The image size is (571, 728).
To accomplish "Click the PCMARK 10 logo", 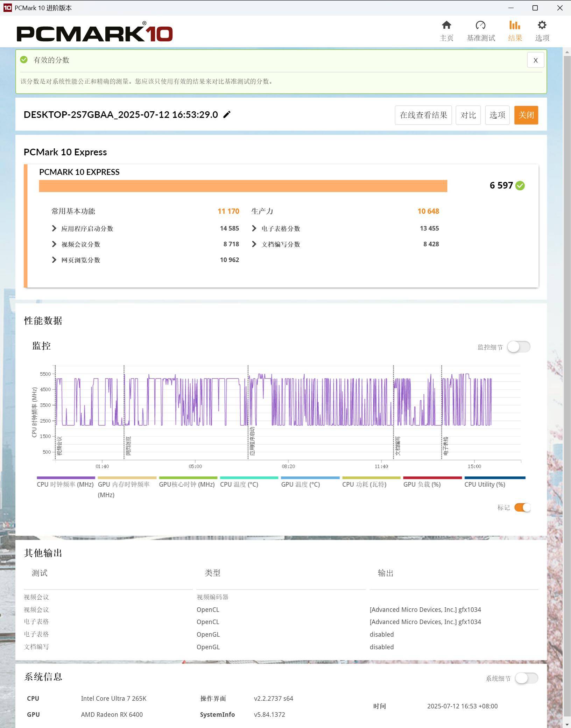I will [x=94, y=32].
